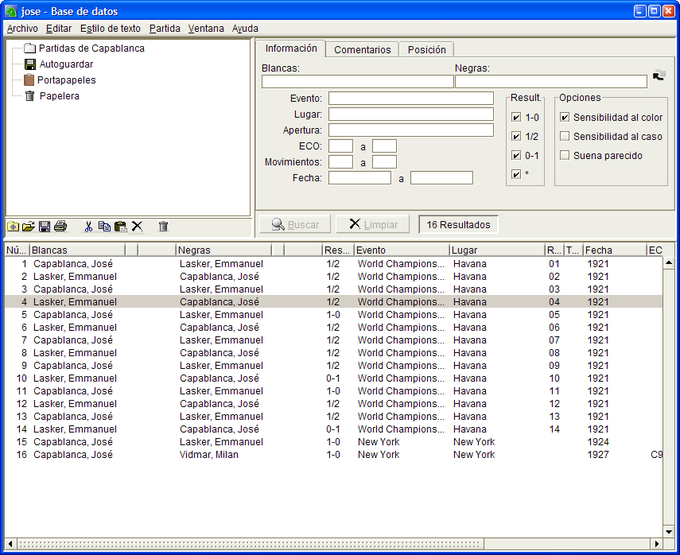Open the Ayuda menu
Screen dimensions: 680x555
pyautogui.click(x=245, y=28)
